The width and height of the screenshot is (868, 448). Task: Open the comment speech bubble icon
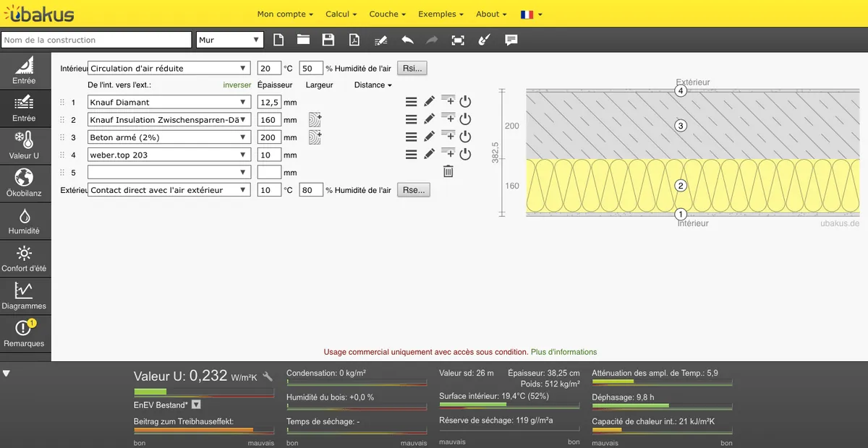(x=511, y=40)
